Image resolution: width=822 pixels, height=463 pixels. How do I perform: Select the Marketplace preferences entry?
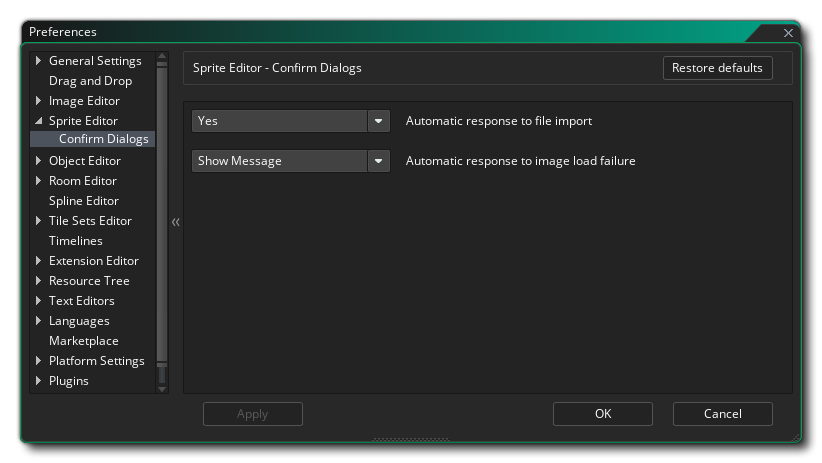pos(83,341)
